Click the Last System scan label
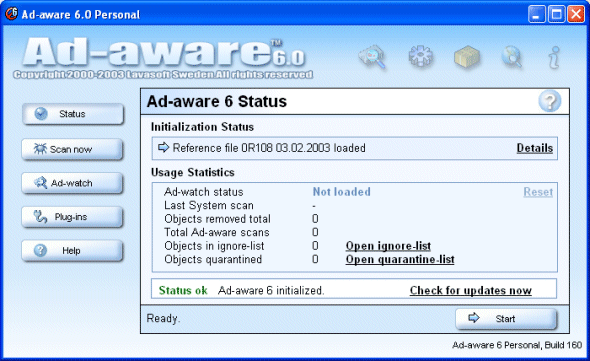Image resolution: width=590 pixels, height=361 pixels. coord(209,205)
